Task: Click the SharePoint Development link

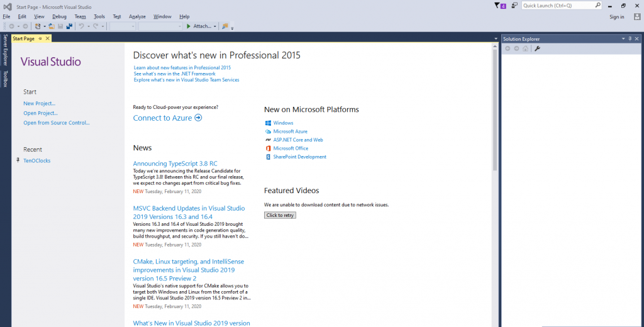Action: tap(300, 157)
